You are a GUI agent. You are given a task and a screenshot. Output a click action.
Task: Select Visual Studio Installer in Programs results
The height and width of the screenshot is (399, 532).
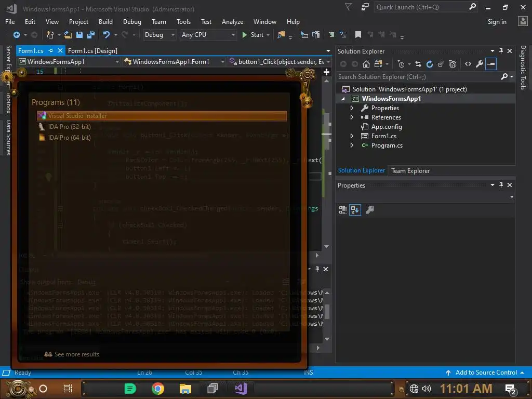(162, 116)
